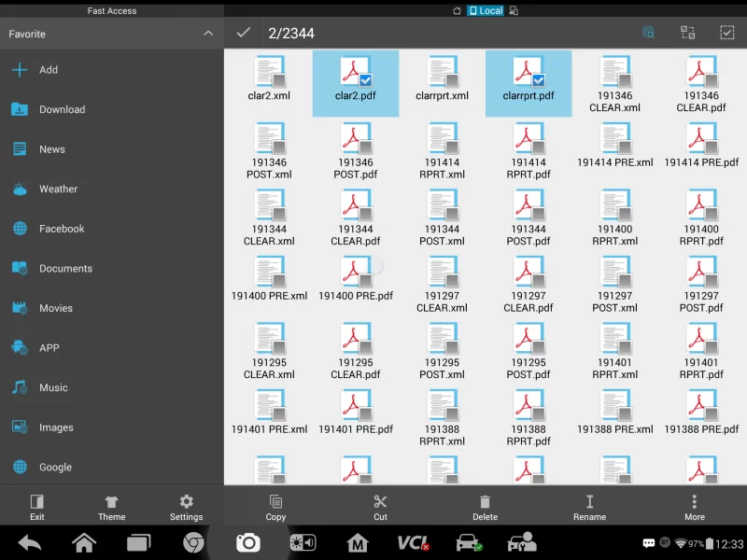Tap the search icon in top toolbar
The image size is (747, 560).
tap(648, 33)
